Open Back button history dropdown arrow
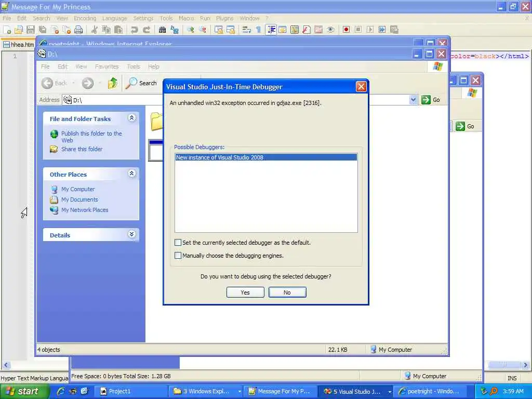 pos(73,83)
